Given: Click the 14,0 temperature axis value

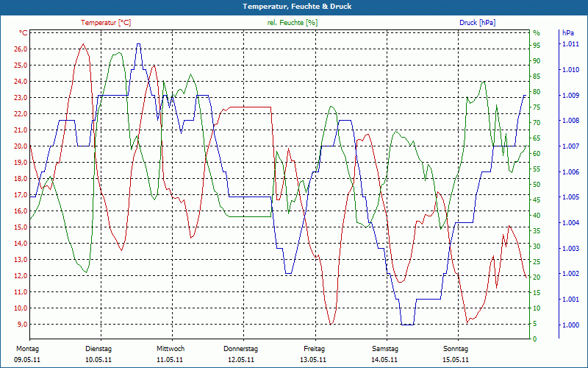Looking at the screenshot, I should pyautogui.click(x=21, y=244).
